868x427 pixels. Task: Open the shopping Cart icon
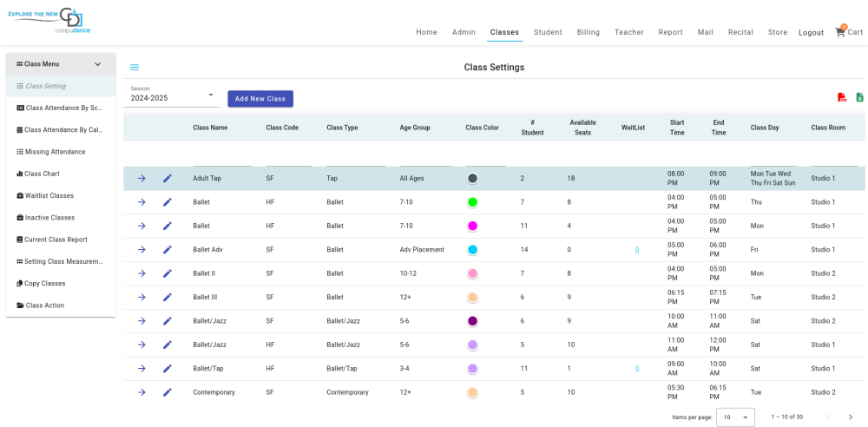(840, 32)
